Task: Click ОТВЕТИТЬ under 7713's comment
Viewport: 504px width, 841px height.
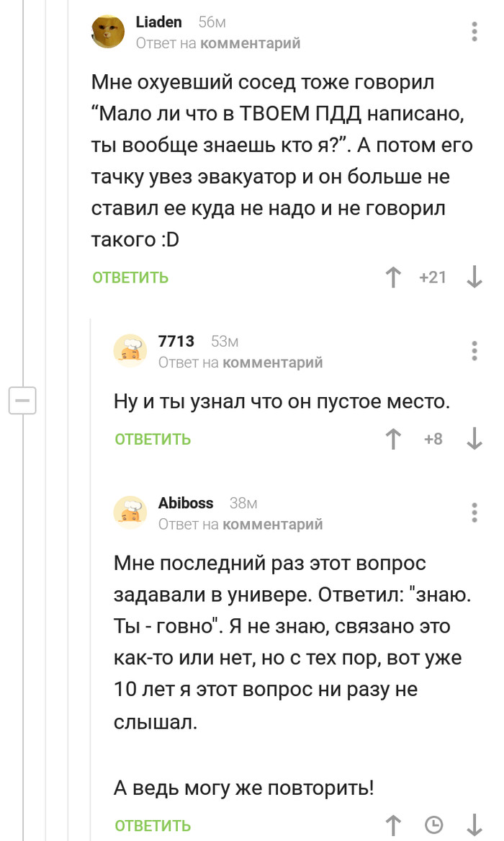Action: (x=152, y=437)
